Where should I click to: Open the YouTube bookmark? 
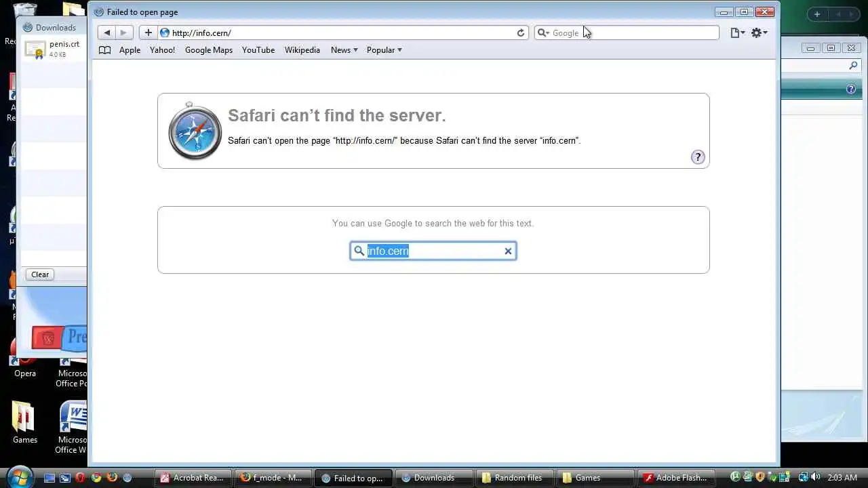(x=258, y=50)
